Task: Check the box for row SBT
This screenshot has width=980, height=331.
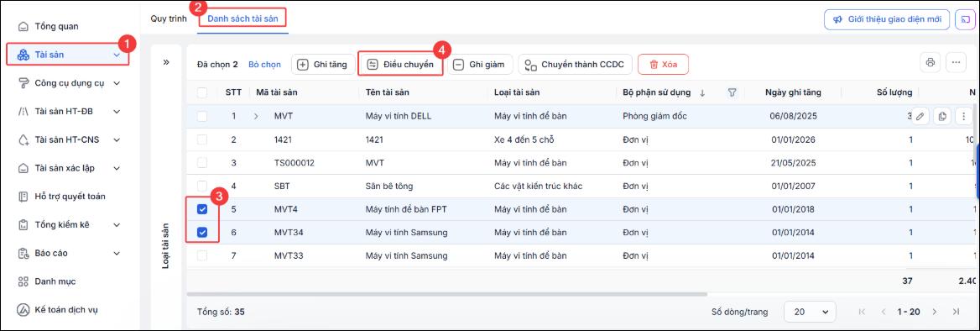Action: click(202, 186)
